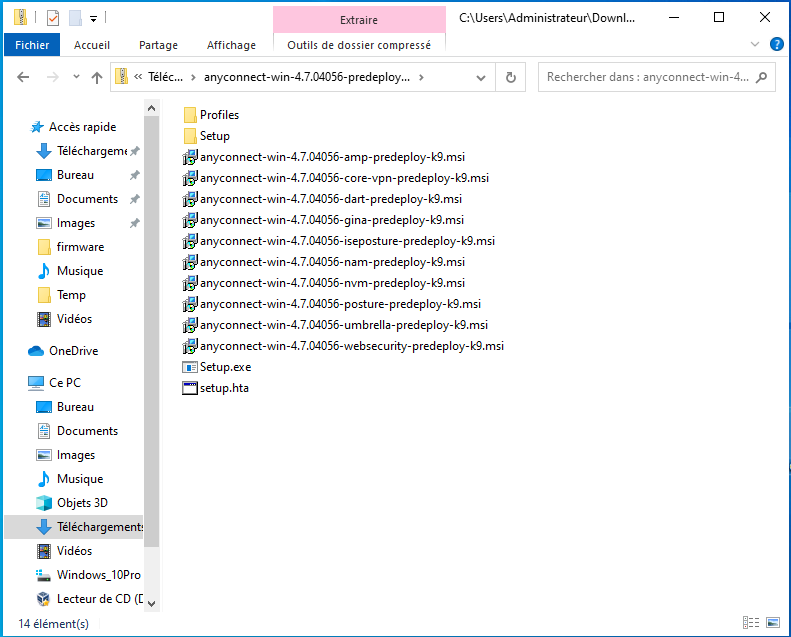
Task: Expand the ribbon with the chevron
Action: click(755, 45)
